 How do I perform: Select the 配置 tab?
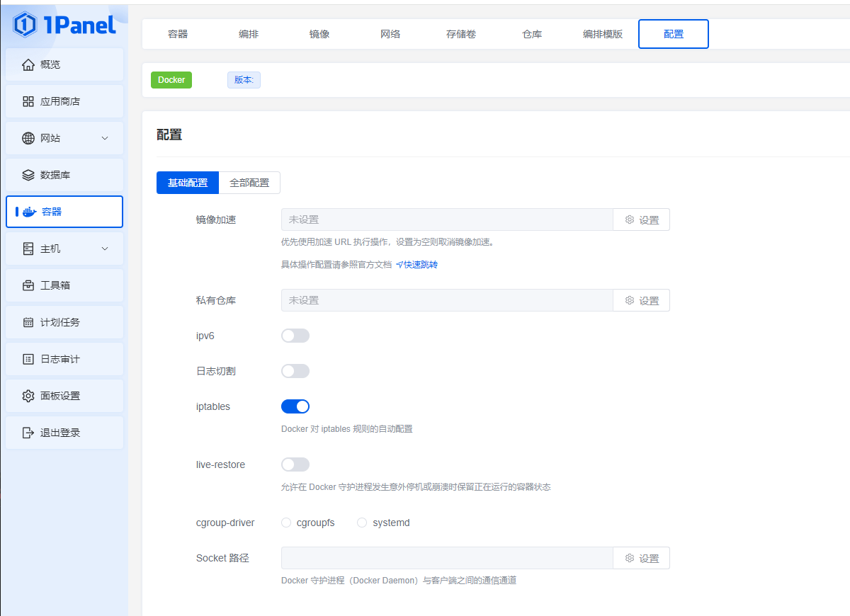point(674,34)
